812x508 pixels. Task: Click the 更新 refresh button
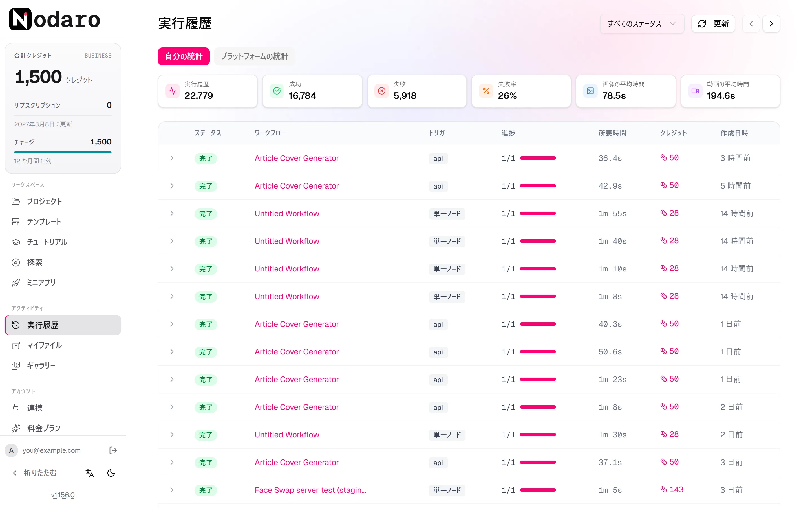point(713,23)
